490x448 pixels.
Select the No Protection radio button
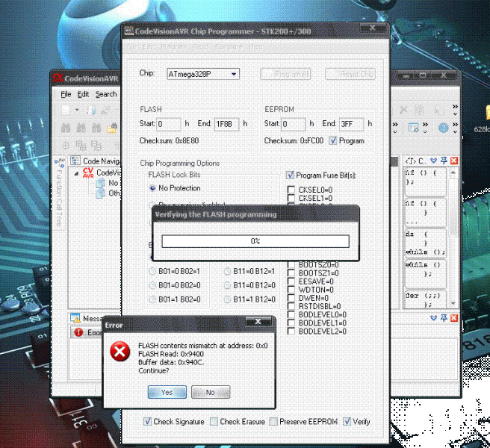[152, 188]
